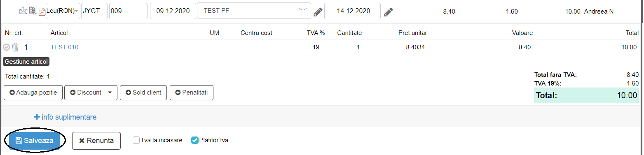The image size is (644, 155).
Task: Click the send-by-email envelope icon
Action: [x=23, y=11]
